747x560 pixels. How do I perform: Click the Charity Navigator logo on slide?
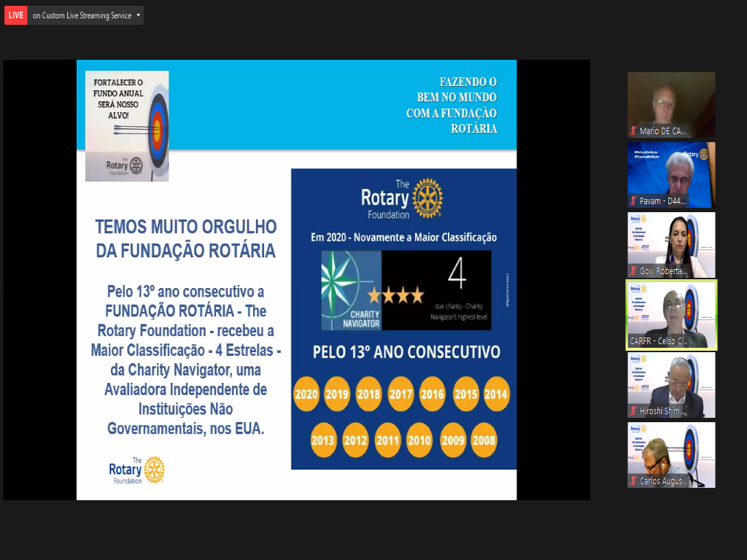pos(351,290)
